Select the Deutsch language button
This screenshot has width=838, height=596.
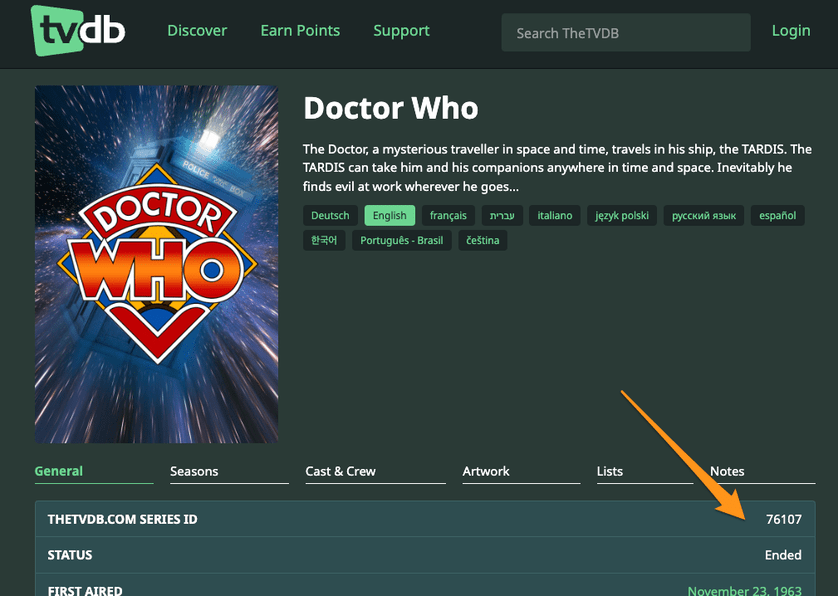[x=330, y=215]
